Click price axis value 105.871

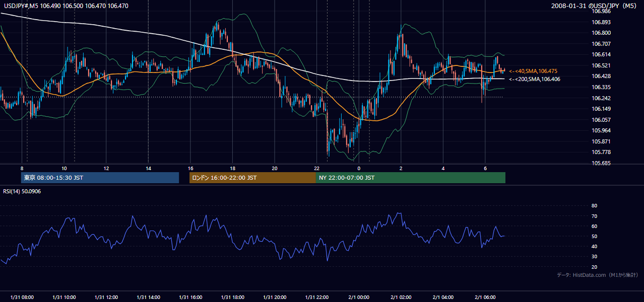601,141
